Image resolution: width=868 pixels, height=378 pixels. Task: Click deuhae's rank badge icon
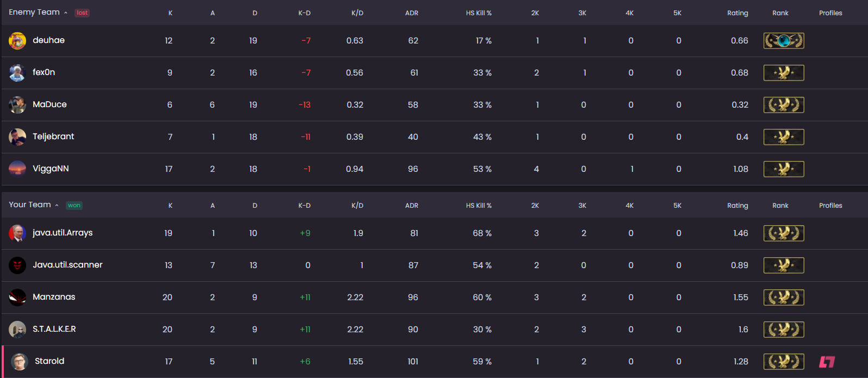pos(784,41)
